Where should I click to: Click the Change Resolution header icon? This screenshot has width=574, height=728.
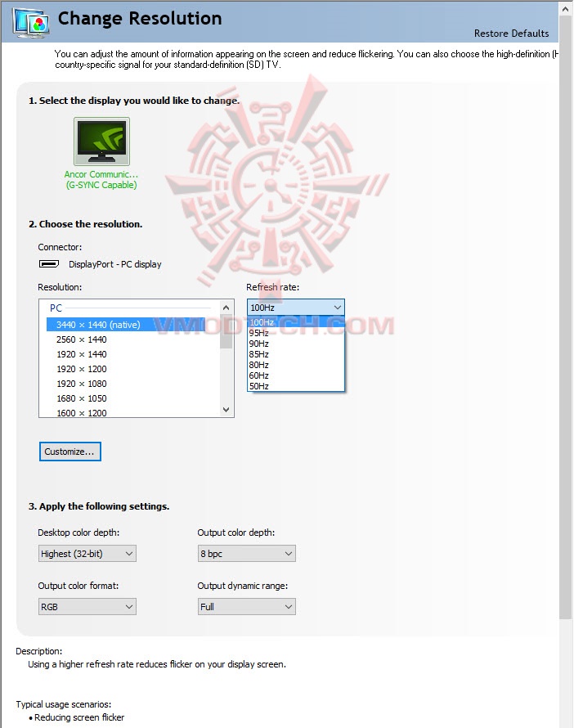(x=32, y=23)
